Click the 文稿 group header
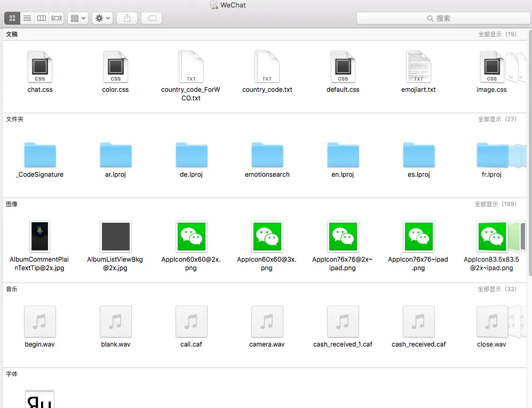Image resolution: width=532 pixels, height=408 pixels. (12, 34)
